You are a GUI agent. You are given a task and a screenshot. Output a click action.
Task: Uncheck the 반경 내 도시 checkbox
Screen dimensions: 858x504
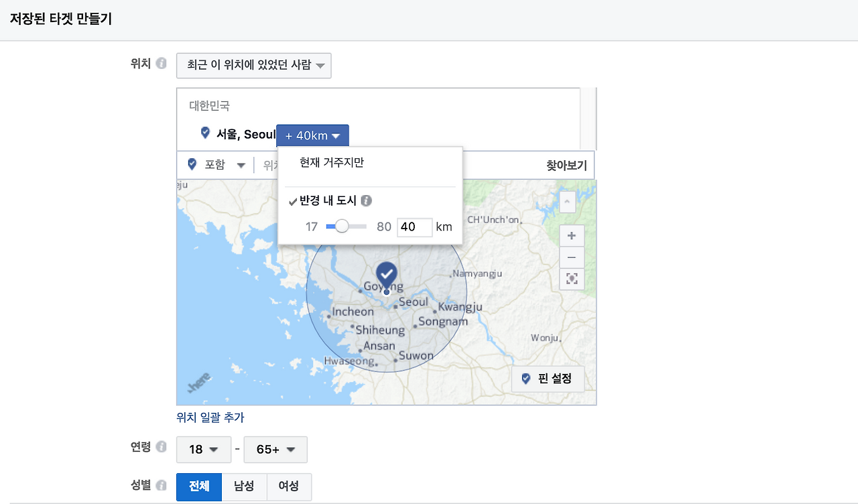(x=292, y=200)
